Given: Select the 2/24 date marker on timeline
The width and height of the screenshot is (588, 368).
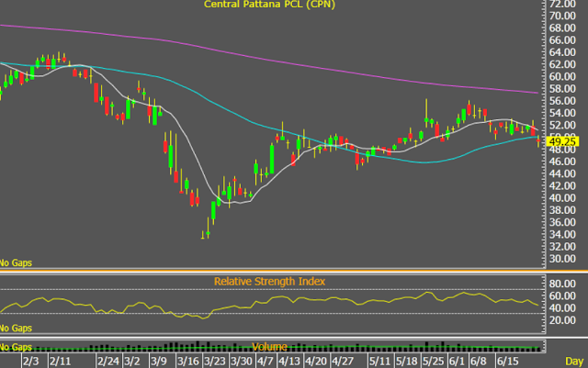Looking at the screenshot, I should click(x=108, y=362).
